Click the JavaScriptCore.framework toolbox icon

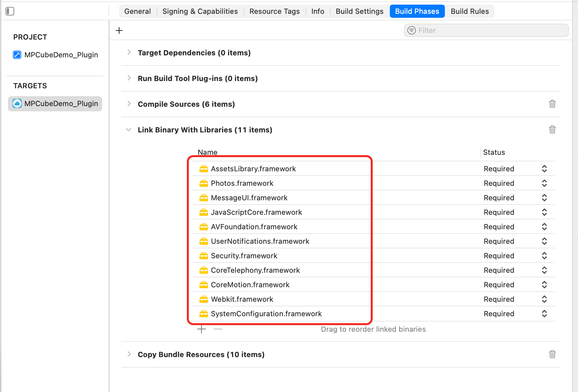204,212
